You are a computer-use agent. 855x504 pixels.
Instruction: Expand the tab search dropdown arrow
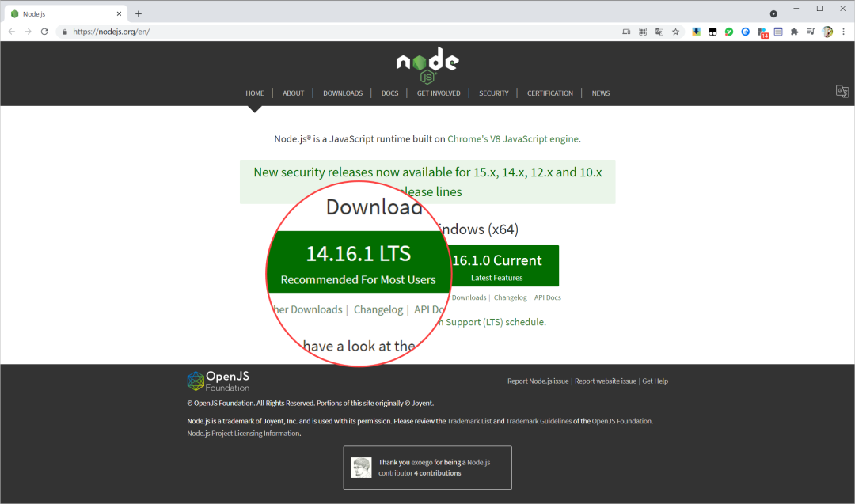pyautogui.click(x=773, y=13)
